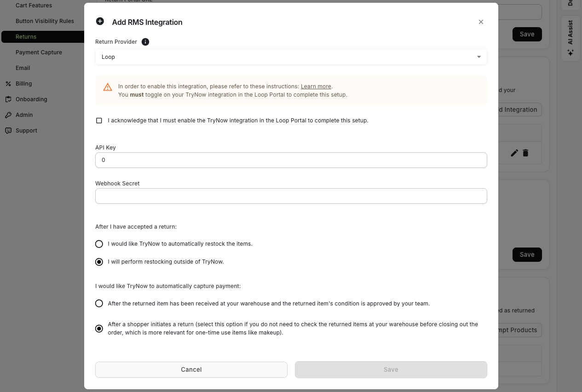This screenshot has width=582, height=392.
Task: Select capture after item received at warehouse
Action: click(99, 304)
